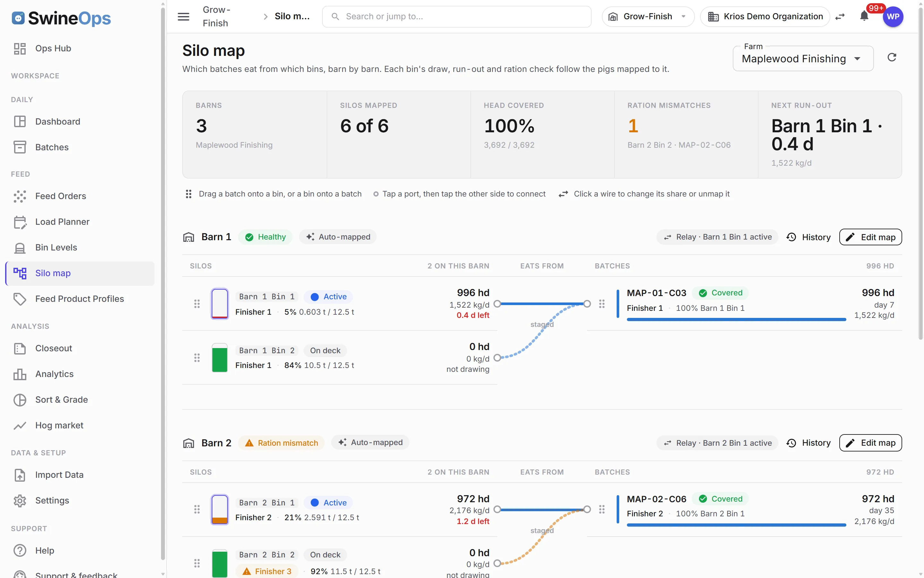Click the Relay Barn 1 Bin 1 active chip
This screenshot has height=578, width=924.
point(717,237)
